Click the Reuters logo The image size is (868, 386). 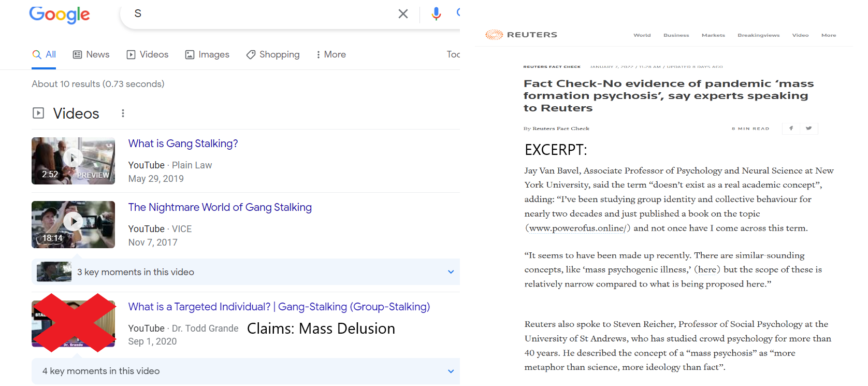tap(521, 35)
